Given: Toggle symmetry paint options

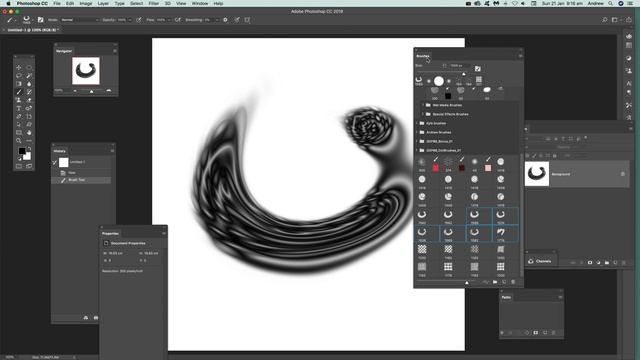Looking at the screenshot, I should point(247,20).
